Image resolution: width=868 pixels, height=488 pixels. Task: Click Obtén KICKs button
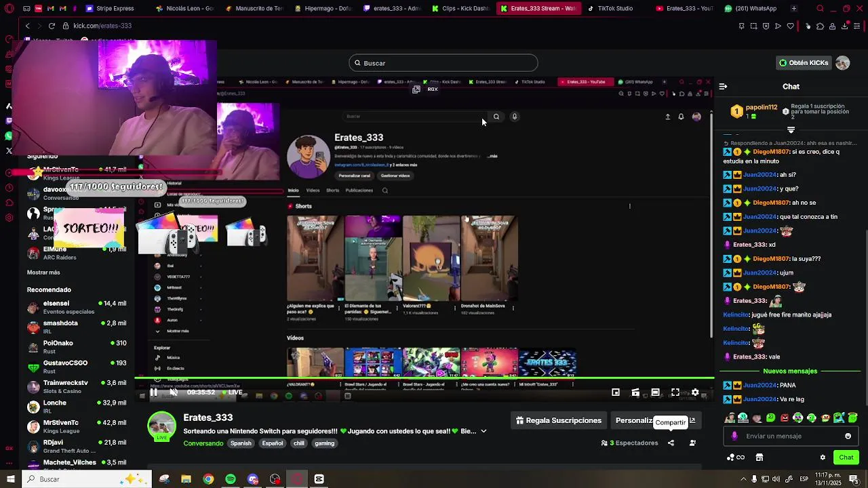(804, 63)
